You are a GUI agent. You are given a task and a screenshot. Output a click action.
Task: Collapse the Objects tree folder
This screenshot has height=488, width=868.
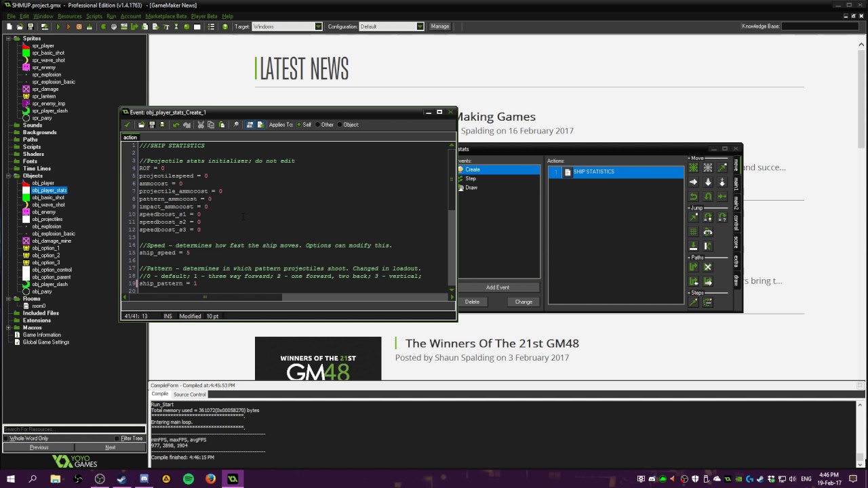tap(9, 176)
